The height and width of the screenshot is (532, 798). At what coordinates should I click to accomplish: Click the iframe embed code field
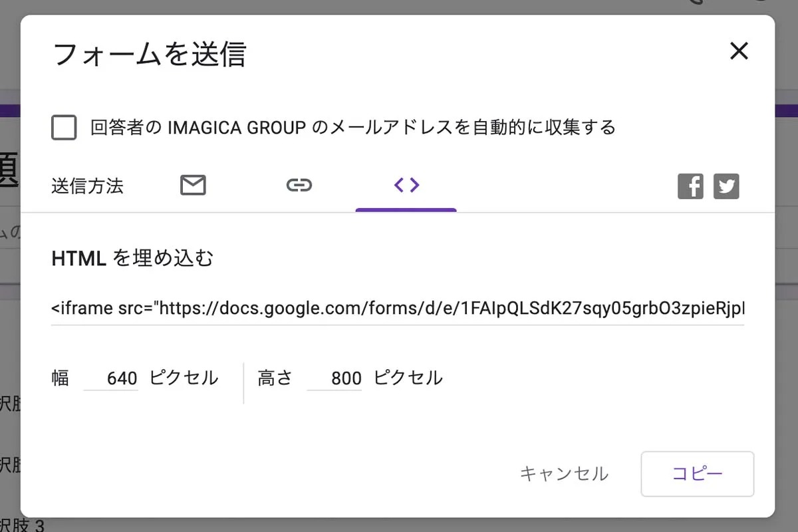coord(398,309)
